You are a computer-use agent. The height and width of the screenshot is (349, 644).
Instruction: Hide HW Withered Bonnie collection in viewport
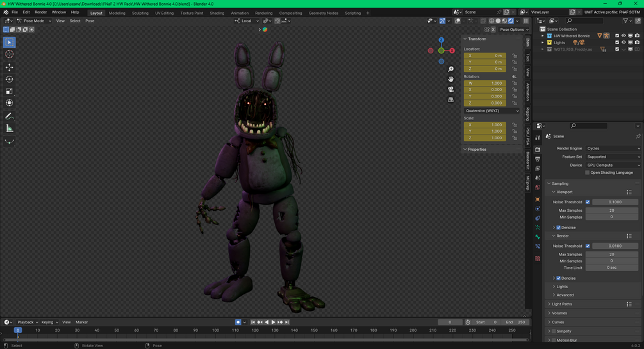(x=623, y=36)
